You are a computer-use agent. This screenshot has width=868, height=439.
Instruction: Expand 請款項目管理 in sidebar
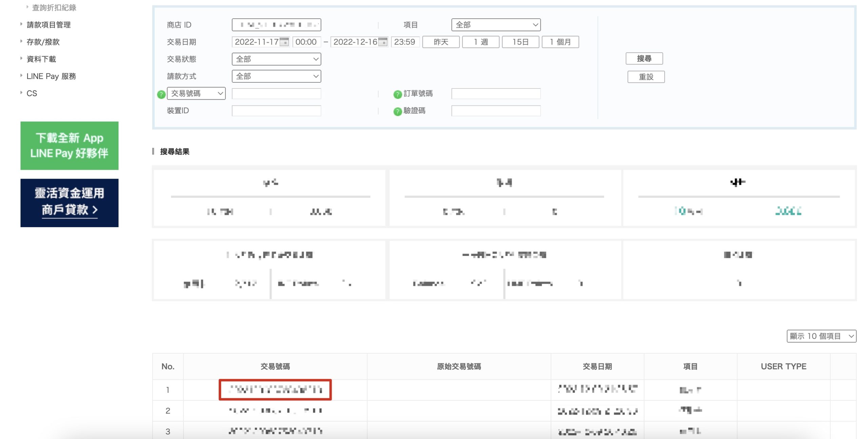[x=48, y=25]
